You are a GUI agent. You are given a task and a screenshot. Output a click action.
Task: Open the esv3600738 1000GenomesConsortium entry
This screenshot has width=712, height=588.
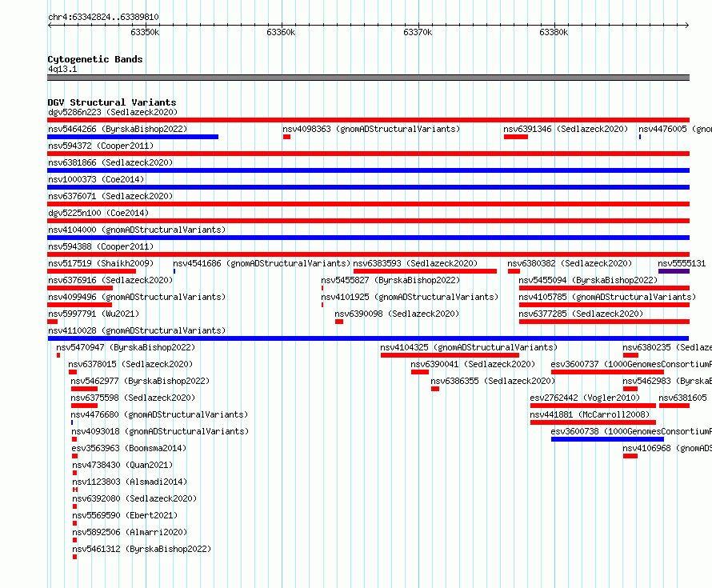(x=631, y=431)
